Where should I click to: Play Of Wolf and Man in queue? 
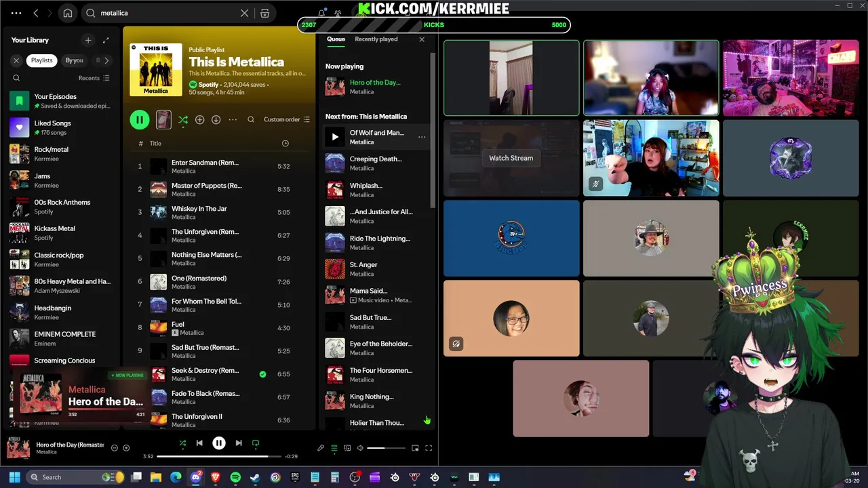(x=334, y=137)
